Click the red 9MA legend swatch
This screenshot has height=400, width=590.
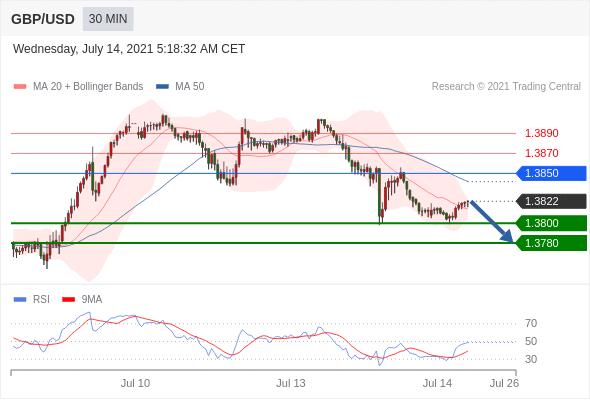click(68, 300)
